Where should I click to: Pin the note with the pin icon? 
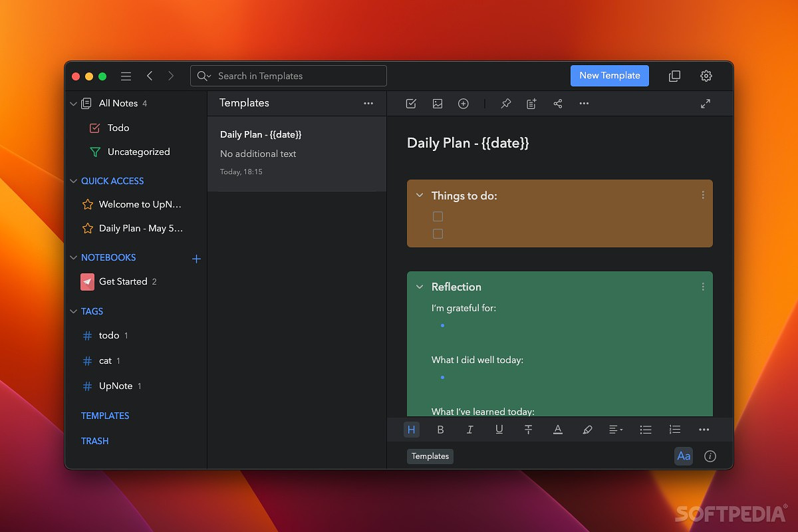(x=506, y=104)
